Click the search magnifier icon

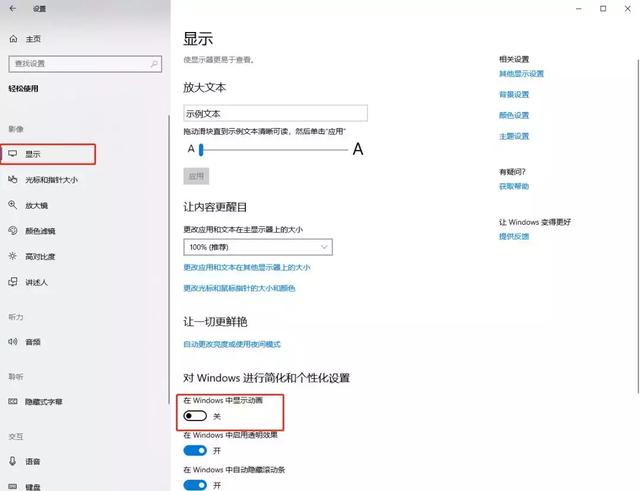click(x=154, y=64)
